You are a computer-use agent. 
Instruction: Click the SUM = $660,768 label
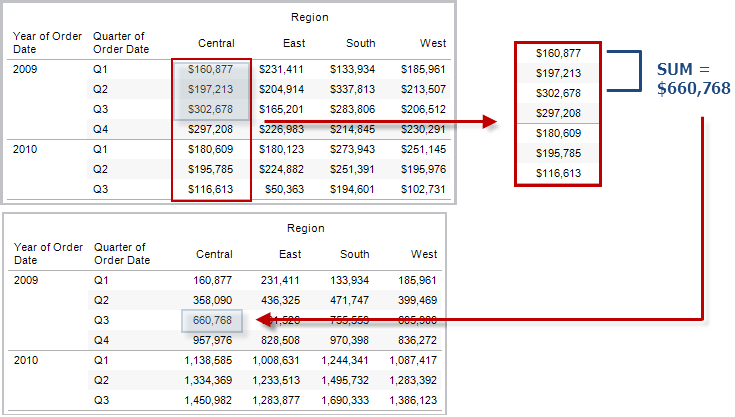(693, 80)
